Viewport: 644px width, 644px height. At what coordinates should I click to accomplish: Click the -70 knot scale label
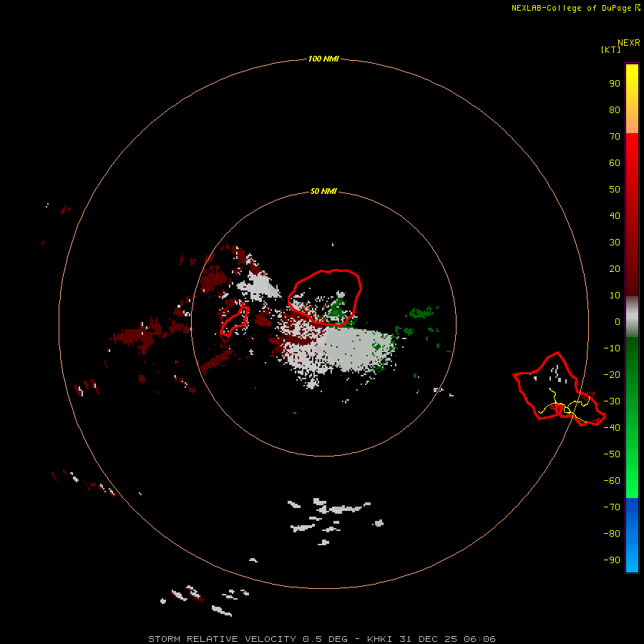coord(612,507)
